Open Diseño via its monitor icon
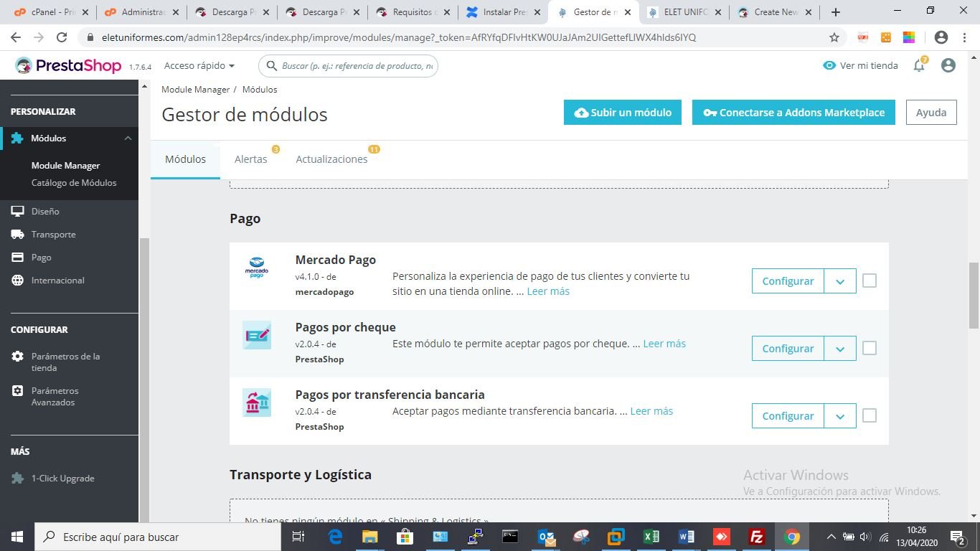The width and height of the screenshot is (980, 551). [18, 212]
